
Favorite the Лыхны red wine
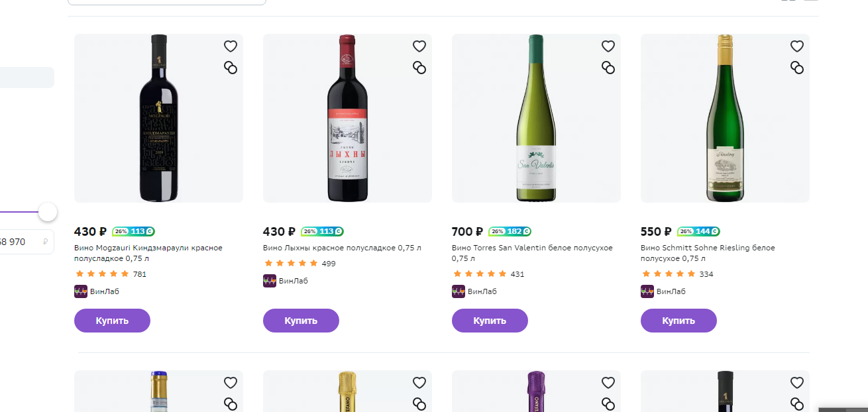[x=419, y=46]
